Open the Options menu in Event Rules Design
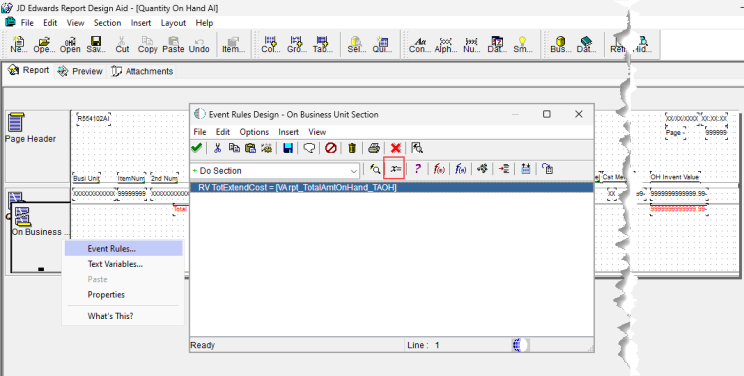This screenshot has width=744, height=376. [x=254, y=132]
